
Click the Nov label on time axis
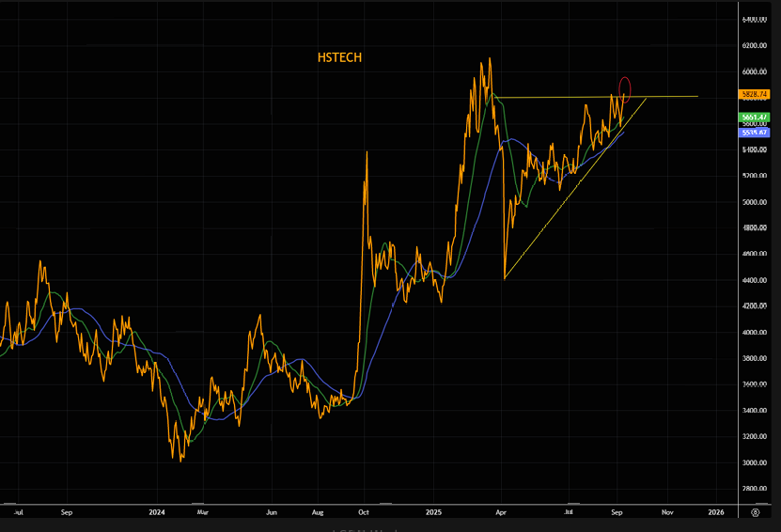pos(667,513)
